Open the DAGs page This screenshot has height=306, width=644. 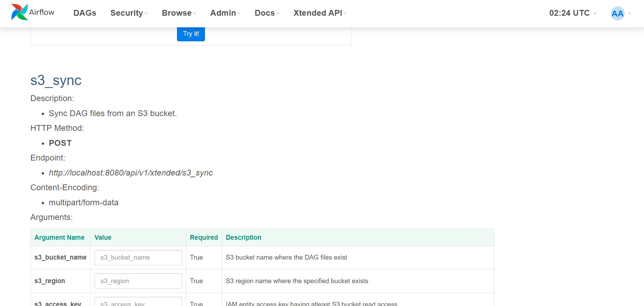pos(85,13)
